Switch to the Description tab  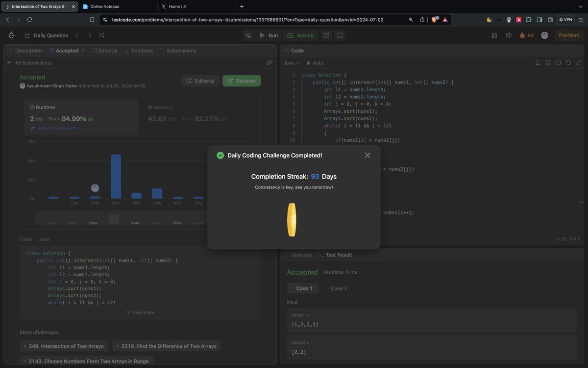point(25,51)
